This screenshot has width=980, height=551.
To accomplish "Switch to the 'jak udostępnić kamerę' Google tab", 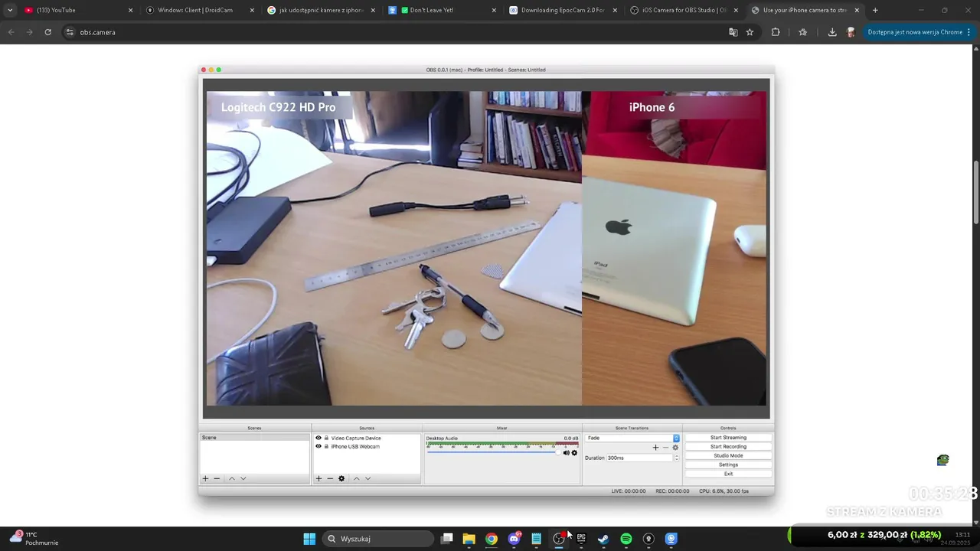I will (320, 10).
